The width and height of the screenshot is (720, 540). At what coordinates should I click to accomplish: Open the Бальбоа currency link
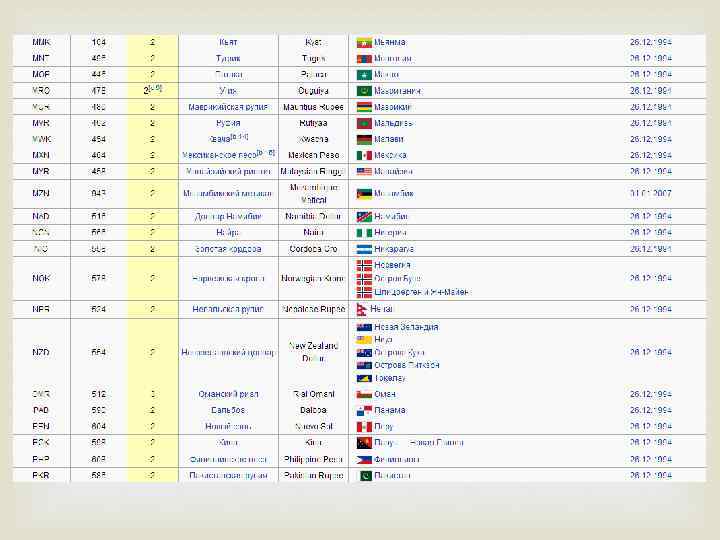228,411
